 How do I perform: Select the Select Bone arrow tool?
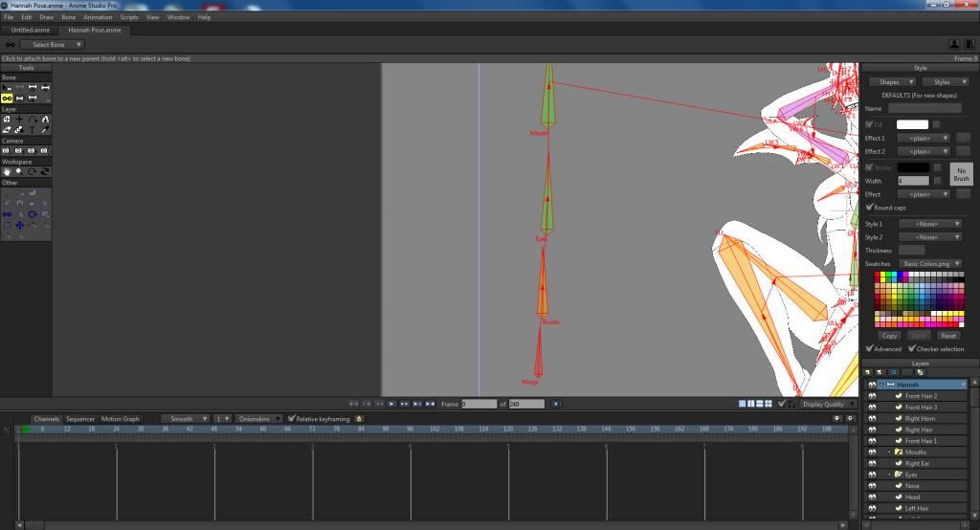point(7,87)
